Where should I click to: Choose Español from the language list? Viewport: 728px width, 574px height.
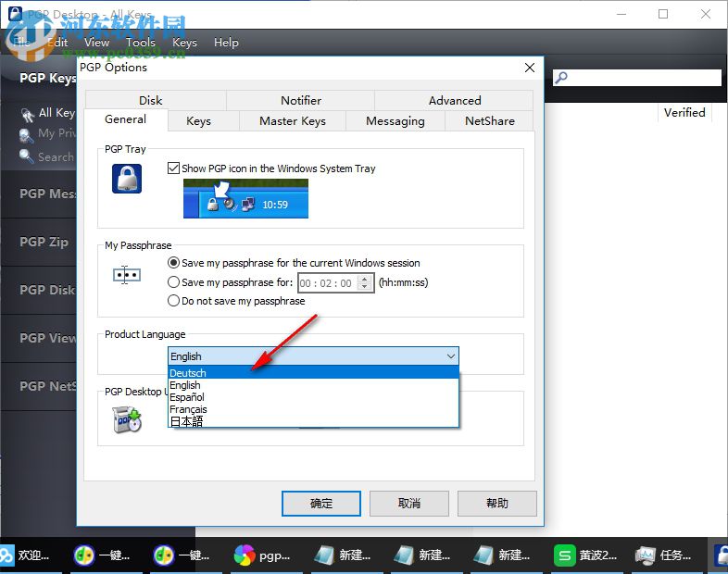pyautogui.click(x=313, y=397)
